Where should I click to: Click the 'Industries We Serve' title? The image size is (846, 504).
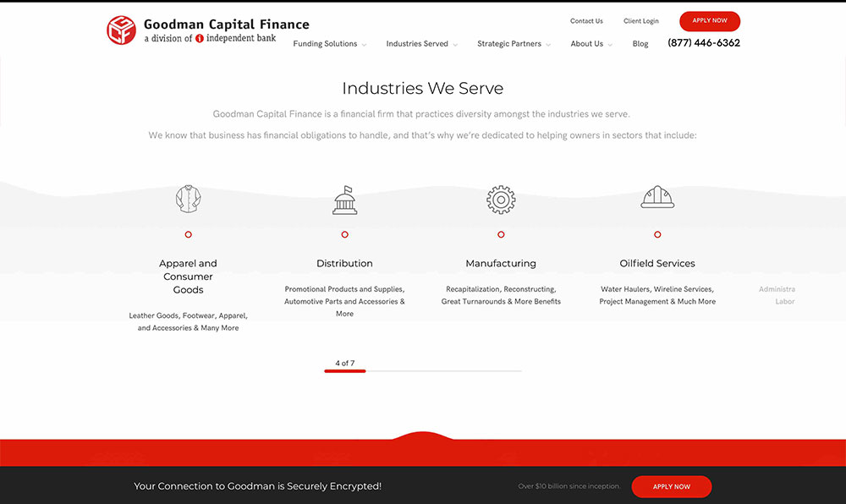[422, 89]
